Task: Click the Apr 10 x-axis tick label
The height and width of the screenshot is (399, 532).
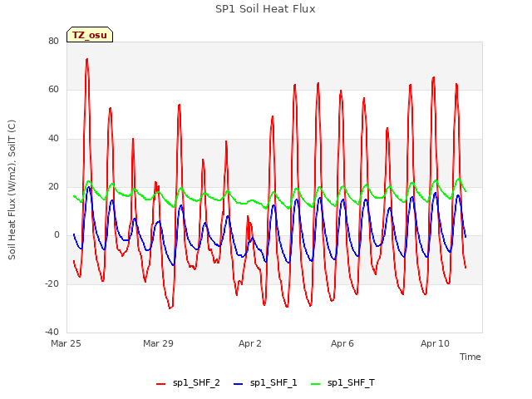Action: click(435, 343)
